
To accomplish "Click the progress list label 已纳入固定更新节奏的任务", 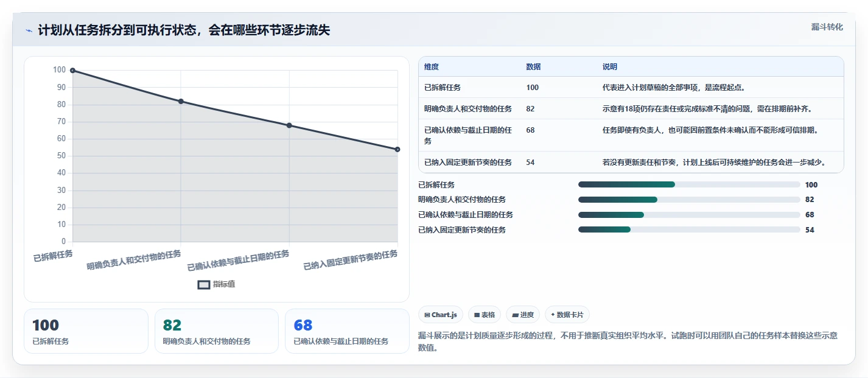I will 462,229.
